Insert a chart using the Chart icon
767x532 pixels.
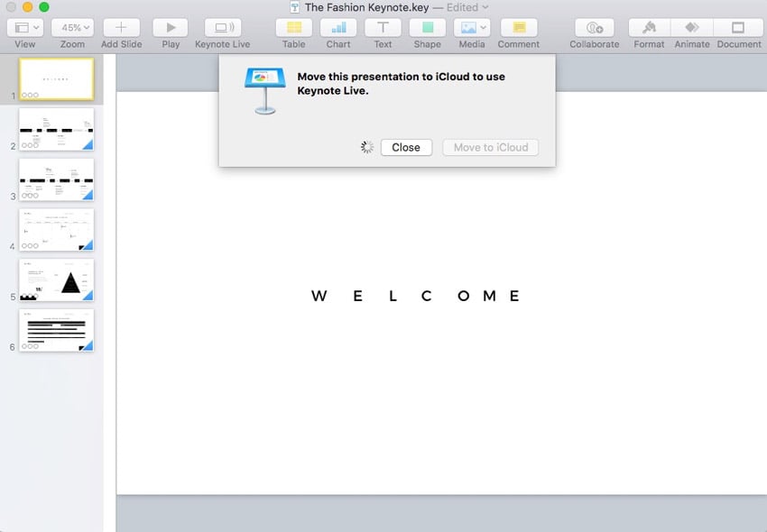pos(338,28)
